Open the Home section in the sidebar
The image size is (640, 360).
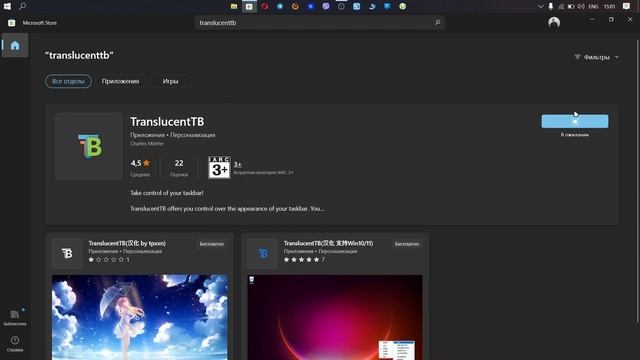click(x=15, y=45)
